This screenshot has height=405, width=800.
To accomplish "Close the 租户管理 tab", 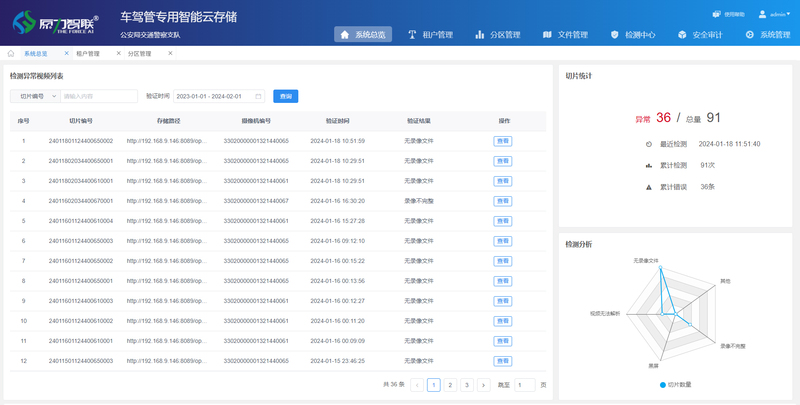I will coord(118,53).
